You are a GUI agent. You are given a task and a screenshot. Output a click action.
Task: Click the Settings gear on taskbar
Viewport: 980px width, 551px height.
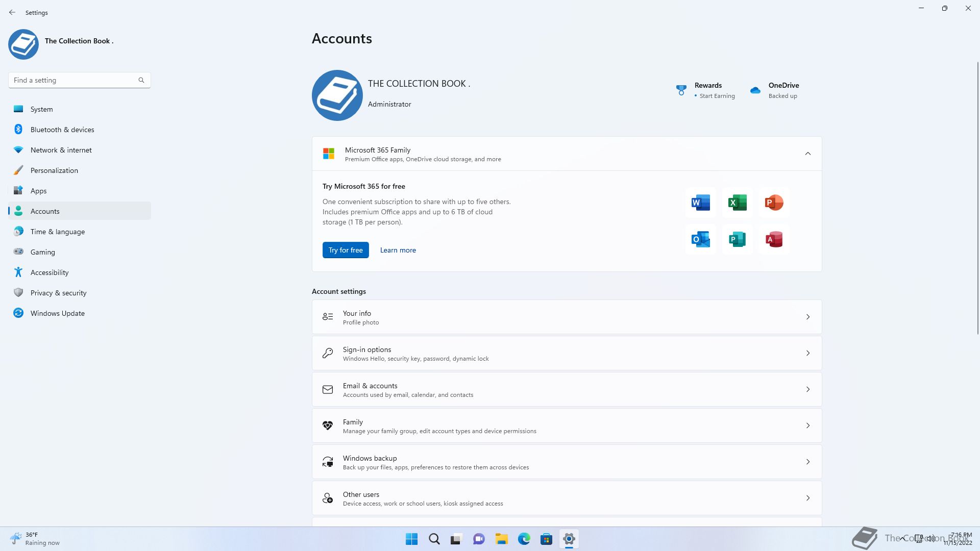[x=569, y=539]
